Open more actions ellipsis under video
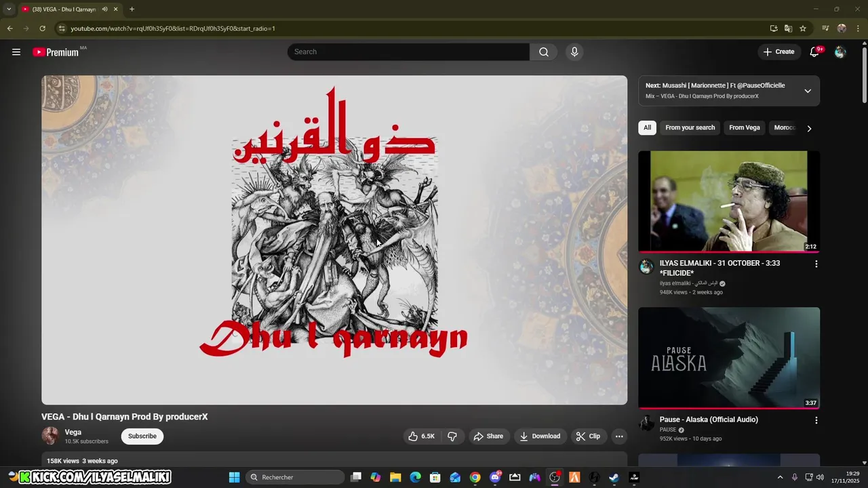This screenshot has width=868, height=488. tap(619, 436)
